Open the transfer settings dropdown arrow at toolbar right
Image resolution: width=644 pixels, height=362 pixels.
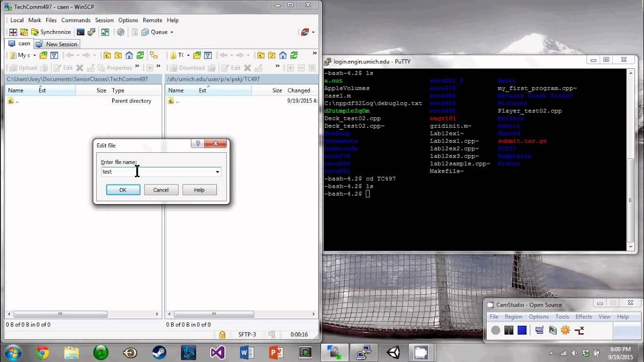click(313, 32)
